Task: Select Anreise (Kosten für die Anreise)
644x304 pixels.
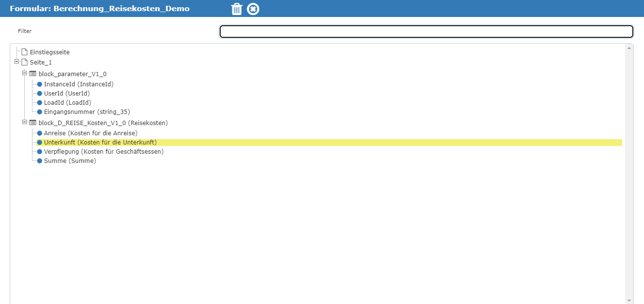Action: 91,133
